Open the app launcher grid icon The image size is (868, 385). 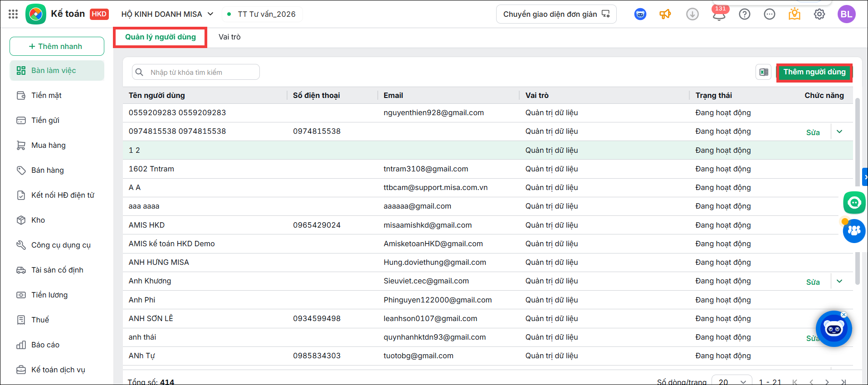point(13,14)
